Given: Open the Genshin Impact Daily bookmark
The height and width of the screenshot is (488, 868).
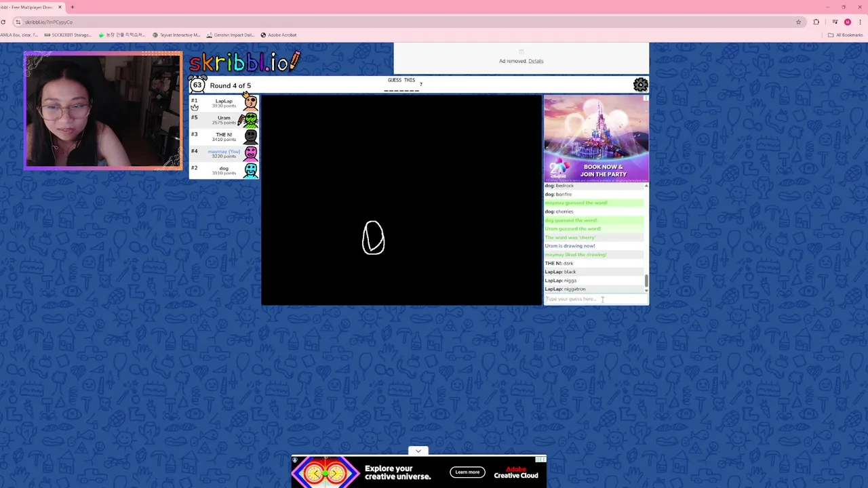Looking at the screenshot, I should [231, 35].
